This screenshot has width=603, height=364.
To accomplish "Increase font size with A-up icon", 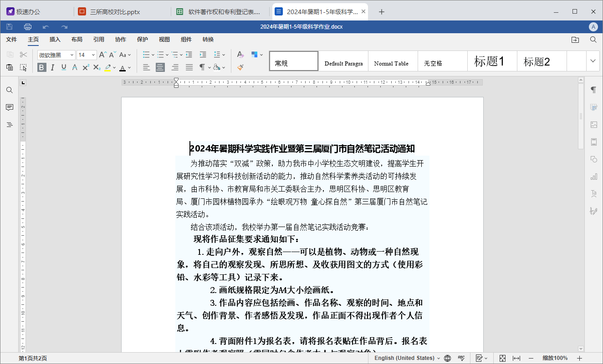I will pyautogui.click(x=102, y=55).
